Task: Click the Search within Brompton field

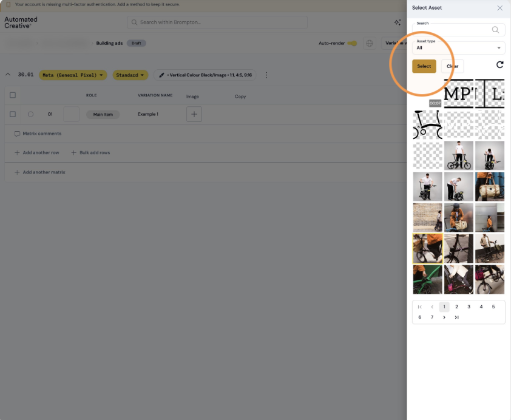Action: point(217,22)
